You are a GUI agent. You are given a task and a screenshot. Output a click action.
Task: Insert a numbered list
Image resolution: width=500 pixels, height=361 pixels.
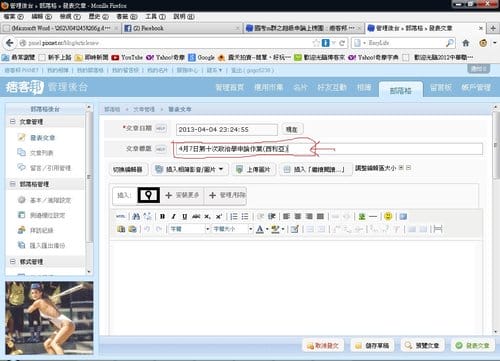[x=234, y=216]
